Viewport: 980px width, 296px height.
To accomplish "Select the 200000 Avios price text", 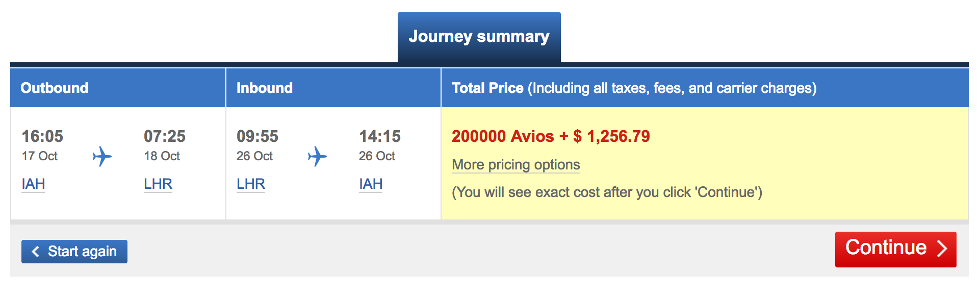I will click(503, 136).
